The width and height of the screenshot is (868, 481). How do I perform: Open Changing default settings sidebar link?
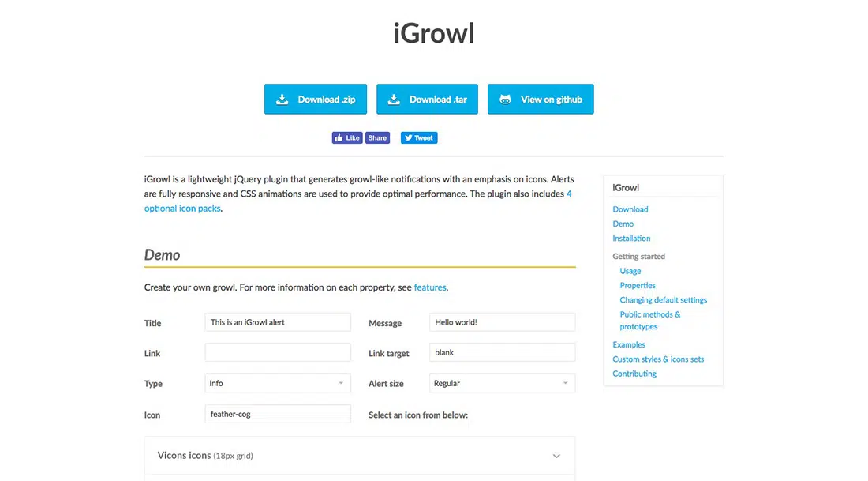tap(663, 300)
